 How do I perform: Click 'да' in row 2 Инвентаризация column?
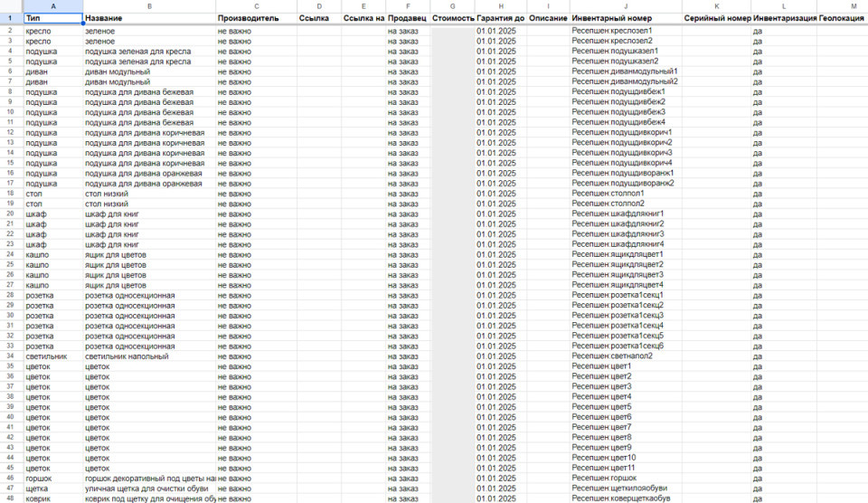[784, 31]
